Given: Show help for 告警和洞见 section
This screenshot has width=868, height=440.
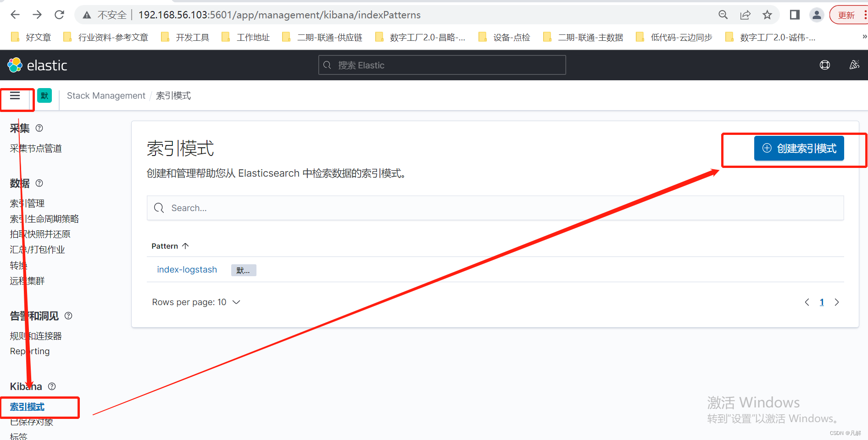Looking at the screenshot, I should click(68, 316).
